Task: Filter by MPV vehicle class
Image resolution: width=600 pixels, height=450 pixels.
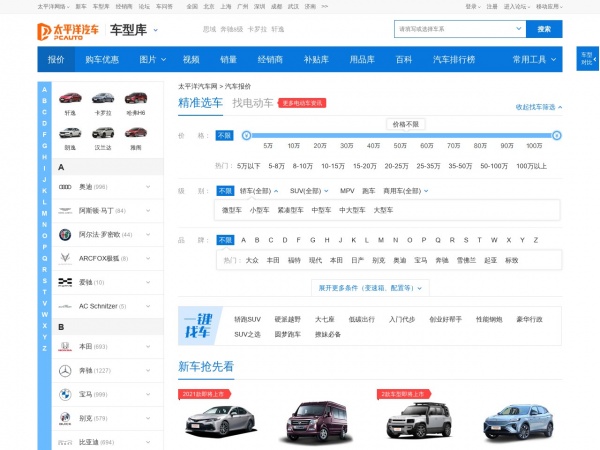Action: click(347, 191)
